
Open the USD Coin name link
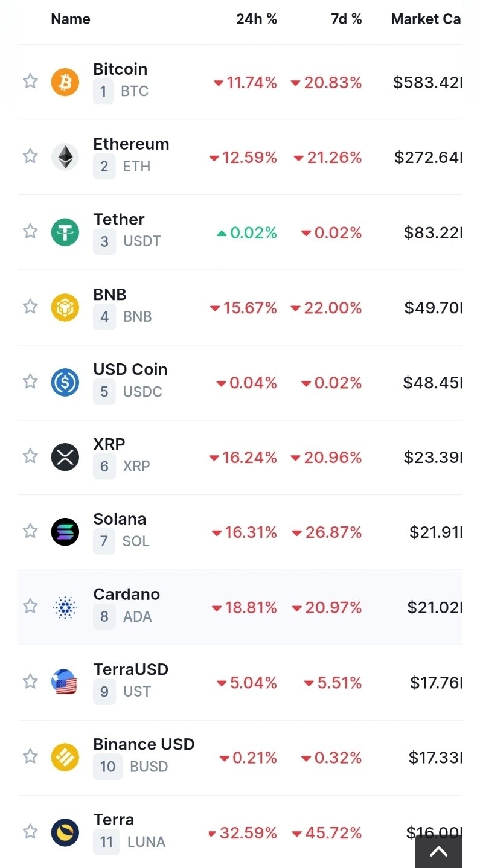[130, 369]
